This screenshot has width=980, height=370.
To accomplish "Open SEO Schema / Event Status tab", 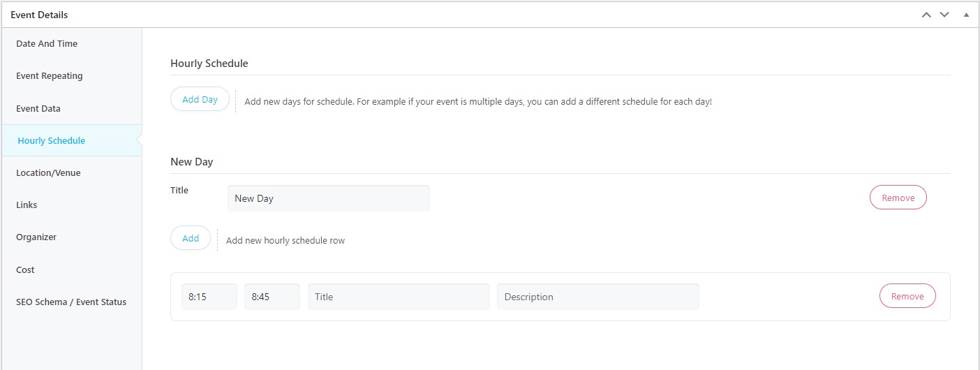I will 72,302.
